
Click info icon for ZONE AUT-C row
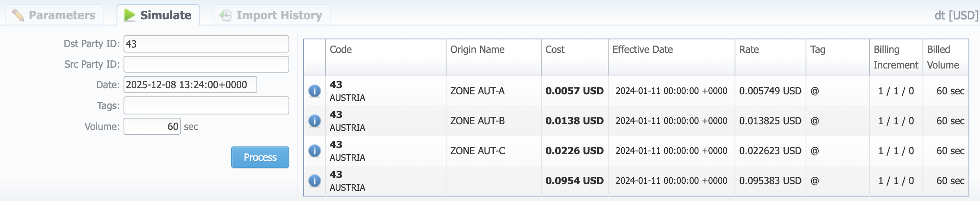(314, 151)
